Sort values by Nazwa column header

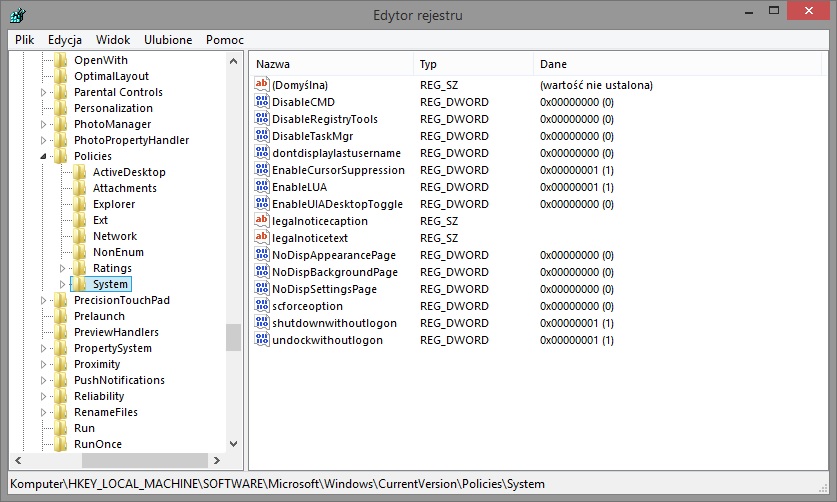click(331, 64)
